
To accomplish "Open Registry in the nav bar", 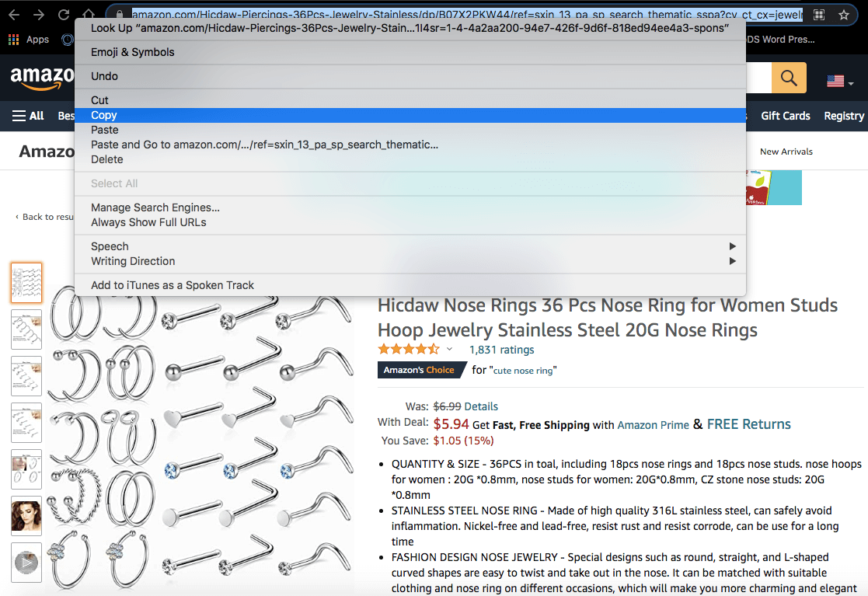I will coord(844,117).
